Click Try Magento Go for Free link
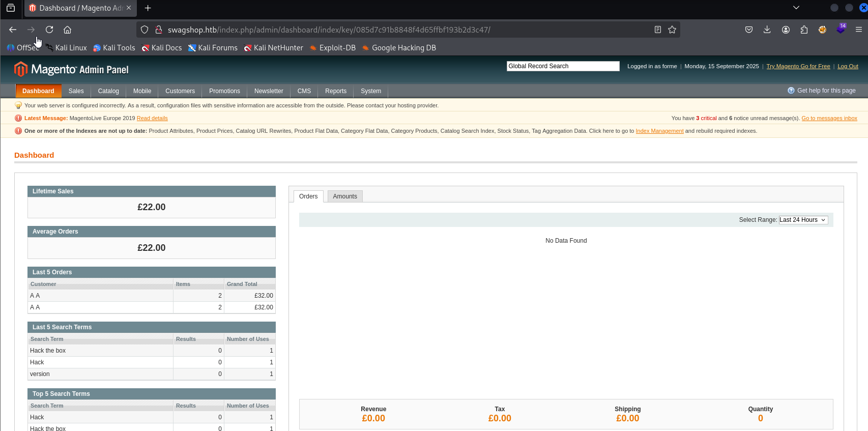Screen dimensions: 868x431 (x=798, y=66)
